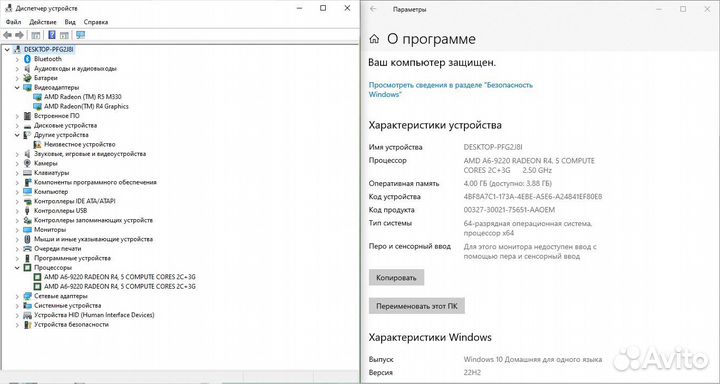Click the Дисковые устройства drive icon
The image size is (720, 384).
pos(27,125)
